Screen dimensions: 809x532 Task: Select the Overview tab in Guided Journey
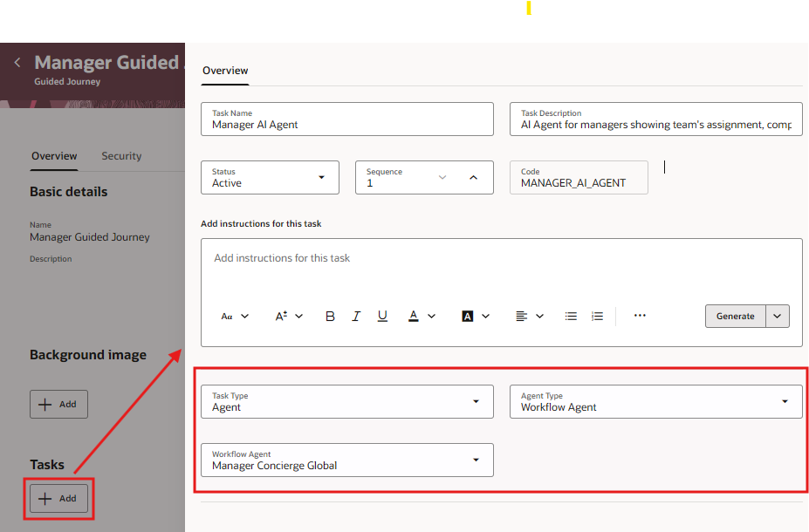coord(54,156)
